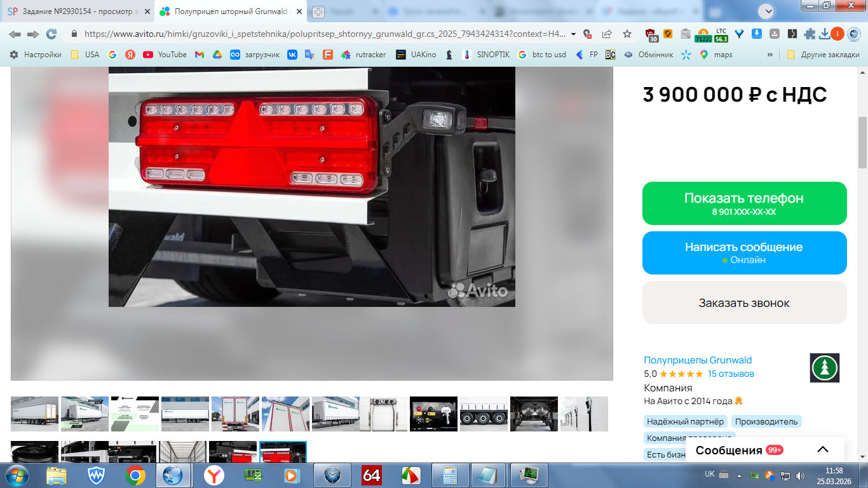The image size is (868, 488).
Task: Open the browser downloads arrow icon
Action: tap(824, 34)
